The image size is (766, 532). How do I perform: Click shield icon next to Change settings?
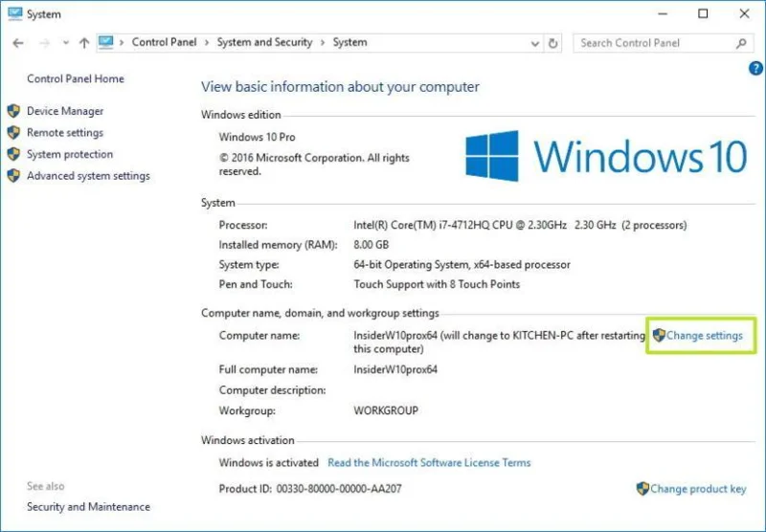[x=659, y=335]
